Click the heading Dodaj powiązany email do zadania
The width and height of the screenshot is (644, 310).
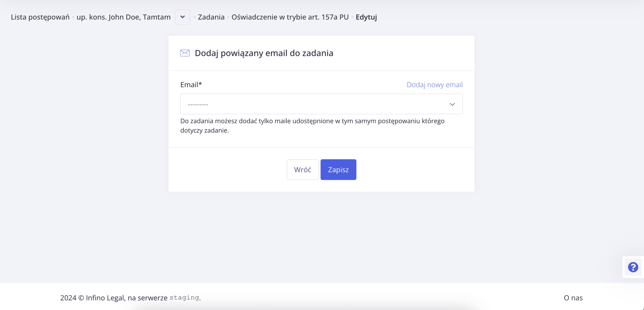pyautogui.click(x=264, y=53)
